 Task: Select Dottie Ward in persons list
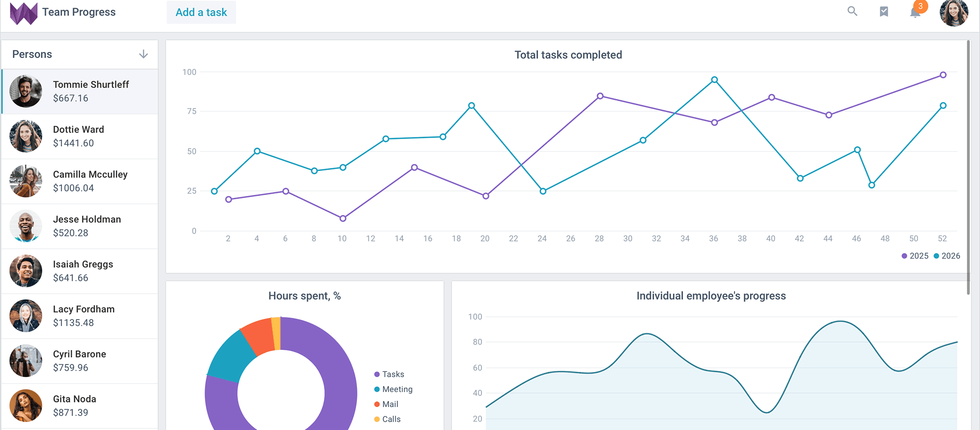point(80,136)
